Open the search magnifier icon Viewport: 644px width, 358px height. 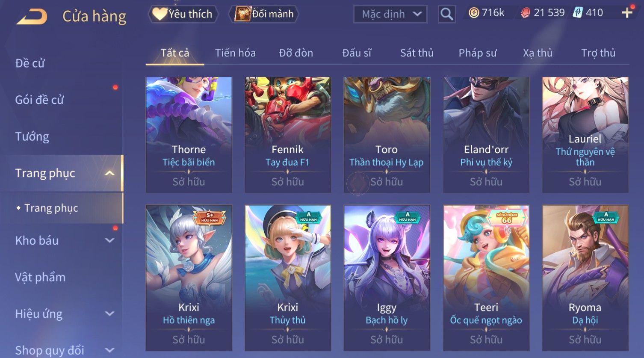(447, 14)
